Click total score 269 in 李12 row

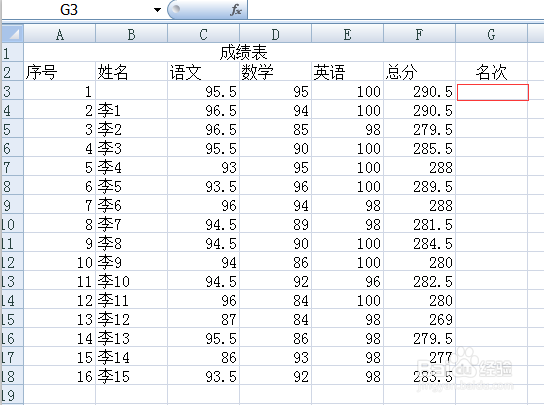419,319
